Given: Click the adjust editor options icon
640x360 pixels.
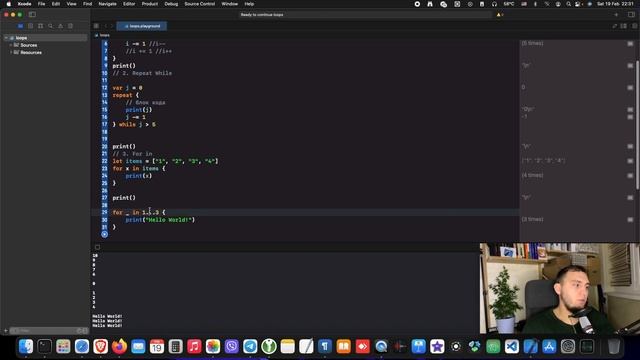Looking at the screenshot, I should click(x=624, y=26).
